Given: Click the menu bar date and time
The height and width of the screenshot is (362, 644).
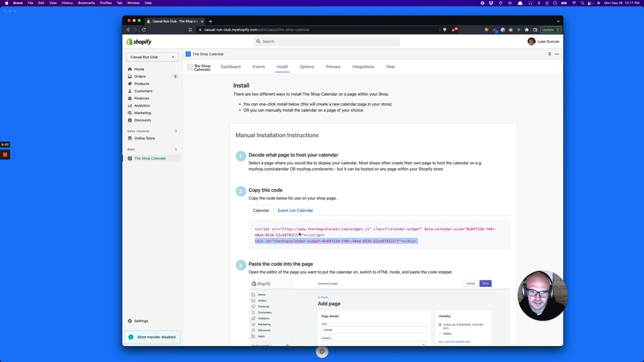Looking at the screenshot, I should pyautogui.click(x=621, y=3).
